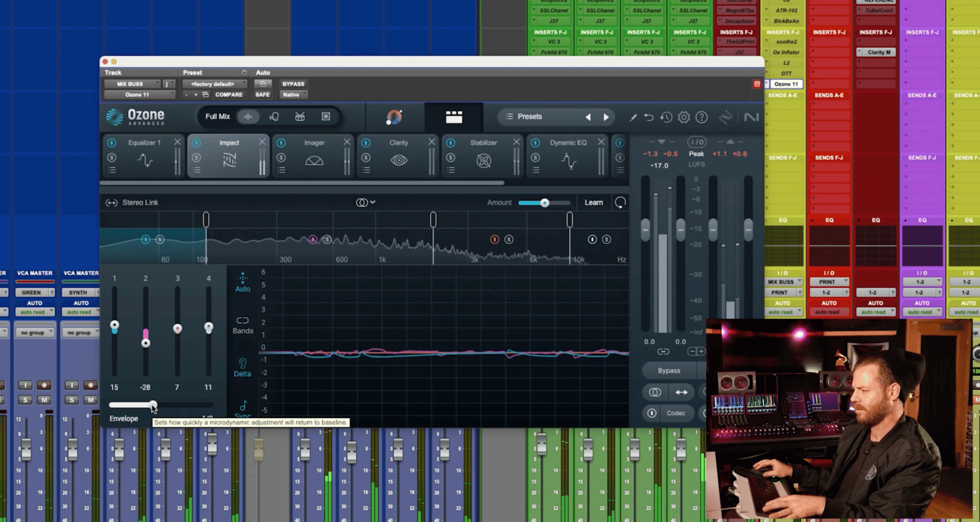Enable Delta listening in Impact
The width and height of the screenshot is (980, 522).
pos(242,368)
